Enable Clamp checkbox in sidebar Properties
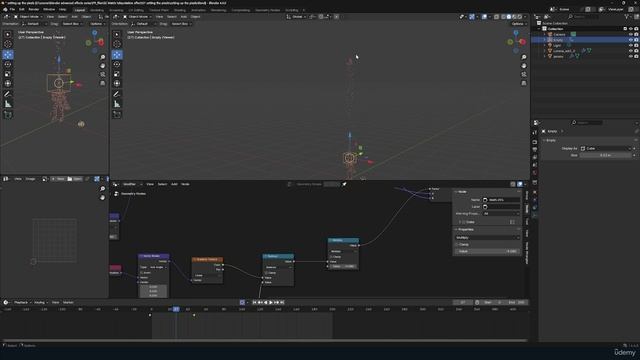Viewport: 640px width, 360px height. pos(457,244)
